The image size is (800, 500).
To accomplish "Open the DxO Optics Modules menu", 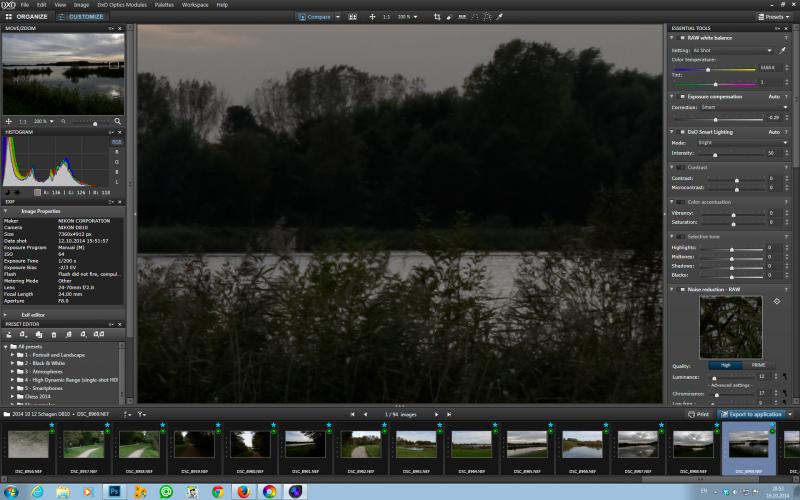I will tap(122, 5).
